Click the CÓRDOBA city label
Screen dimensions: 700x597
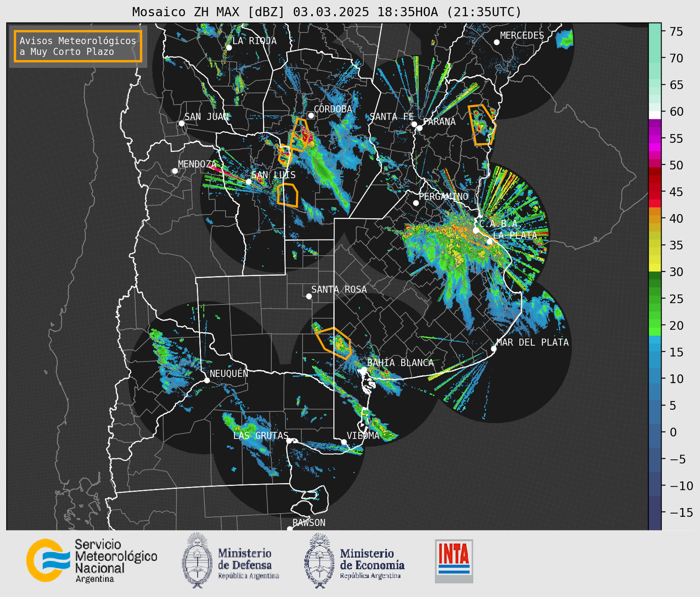point(333,109)
